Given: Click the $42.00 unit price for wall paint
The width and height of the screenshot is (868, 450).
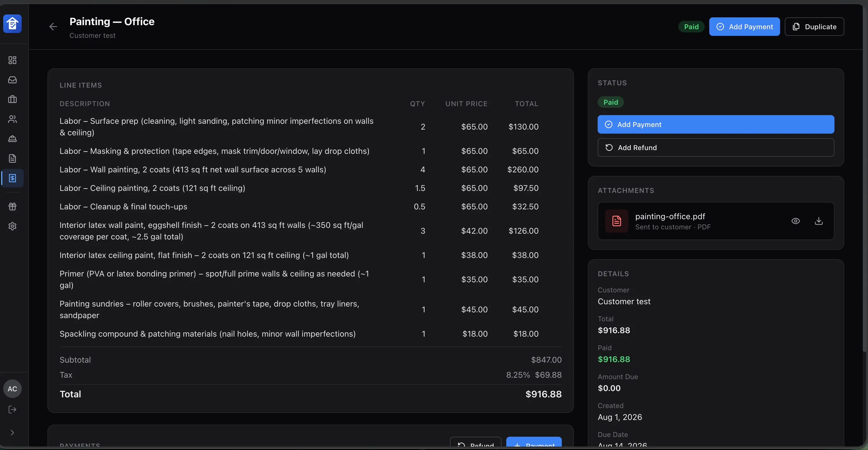Looking at the screenshot, I should (x=474, y=231).
